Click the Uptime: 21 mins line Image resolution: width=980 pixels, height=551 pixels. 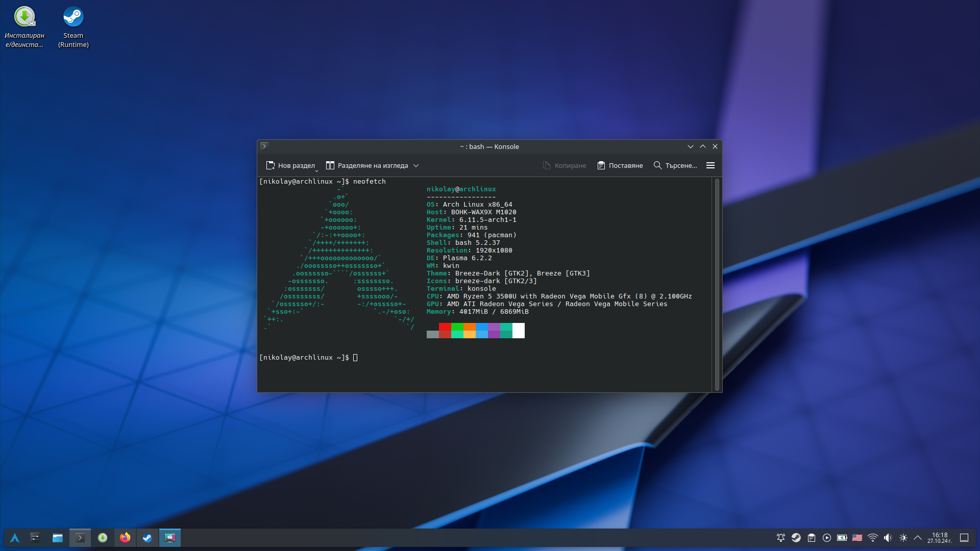point(457,228)
